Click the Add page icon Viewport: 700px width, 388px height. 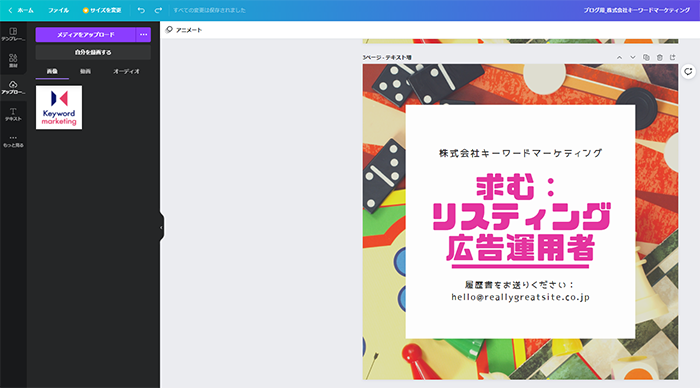click(673, 57)
